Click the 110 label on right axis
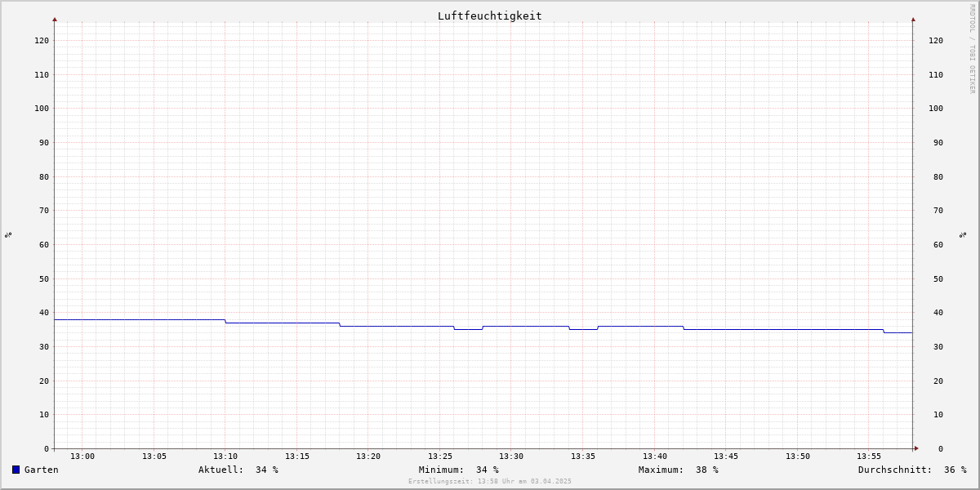Screen dimensions: 980x490 point(936,74)
